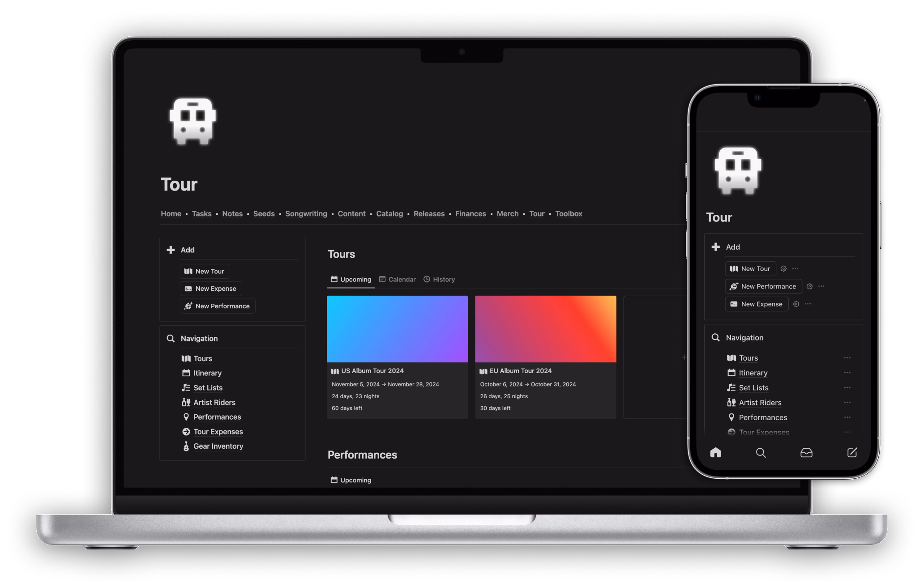Tap the Search icon in phone bottom bar

761,453
